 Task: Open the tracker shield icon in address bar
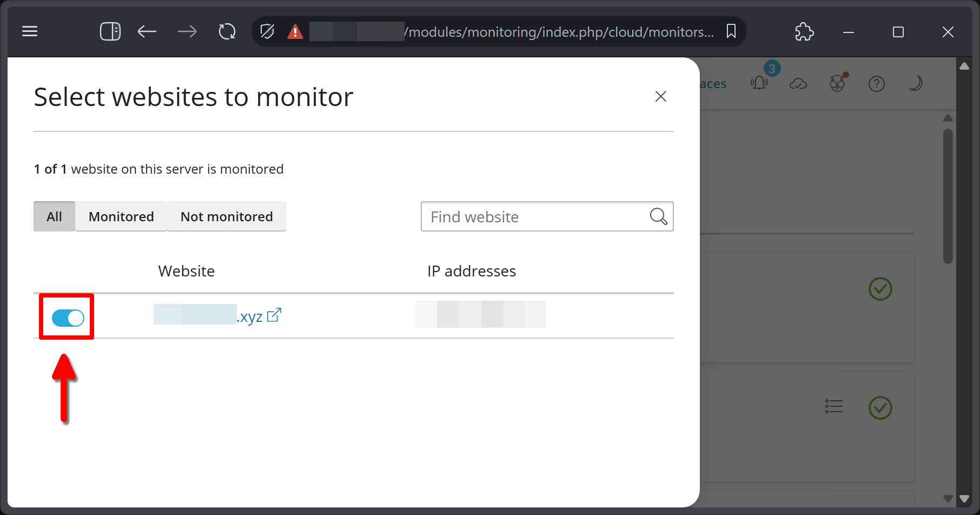tap(267, 31)
